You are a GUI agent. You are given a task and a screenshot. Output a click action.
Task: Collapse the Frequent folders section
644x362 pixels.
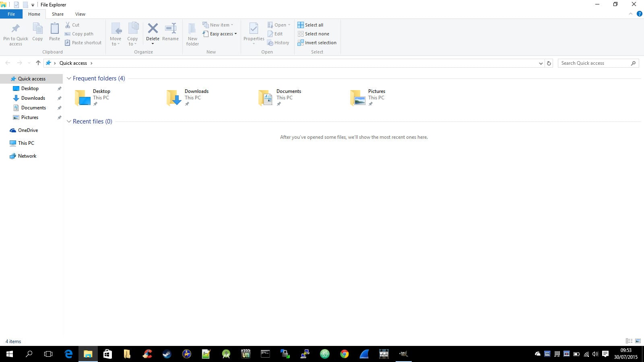[69, 78]
